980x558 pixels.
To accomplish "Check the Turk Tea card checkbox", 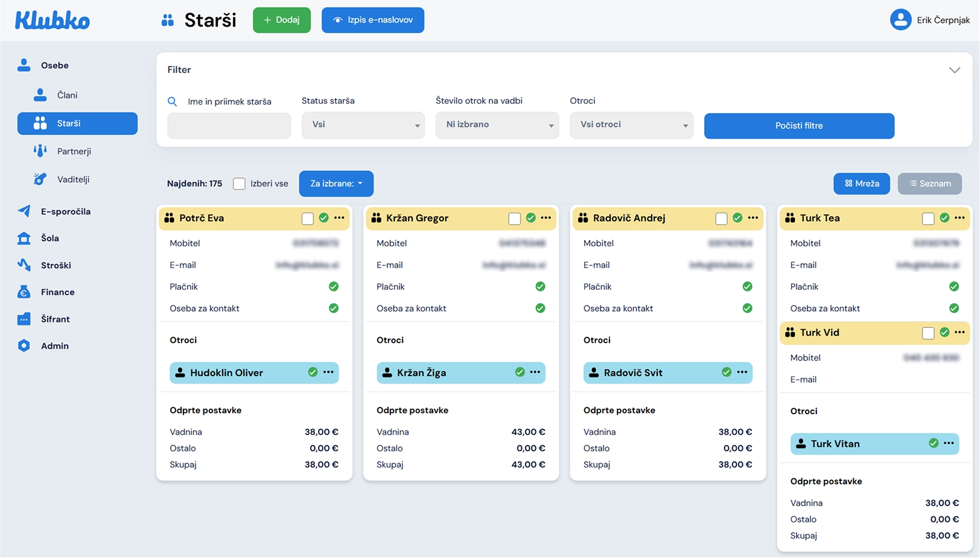I will (x=928, y=219).
